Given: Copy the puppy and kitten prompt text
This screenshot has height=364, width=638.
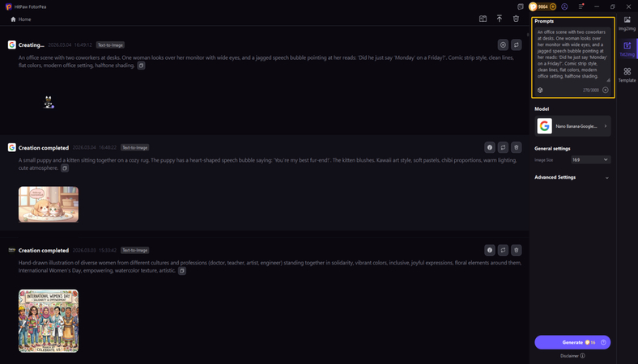Looking at the screenshot, I should point(66,168).
